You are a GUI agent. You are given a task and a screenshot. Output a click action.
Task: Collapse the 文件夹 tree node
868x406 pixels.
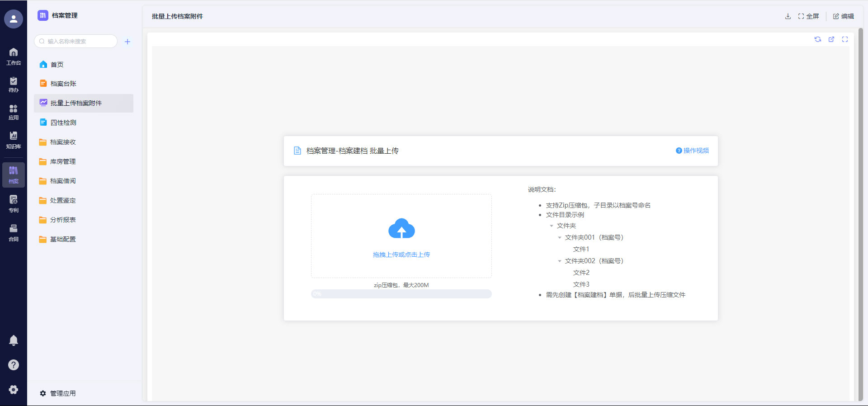point(552,226)
